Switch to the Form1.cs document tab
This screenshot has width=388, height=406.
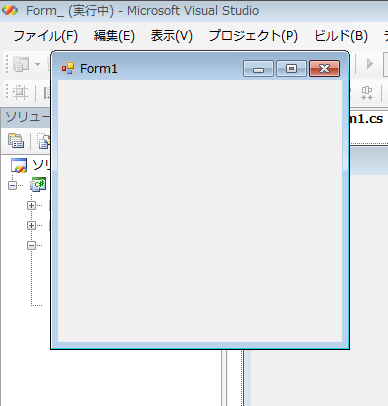click(368, 119)
